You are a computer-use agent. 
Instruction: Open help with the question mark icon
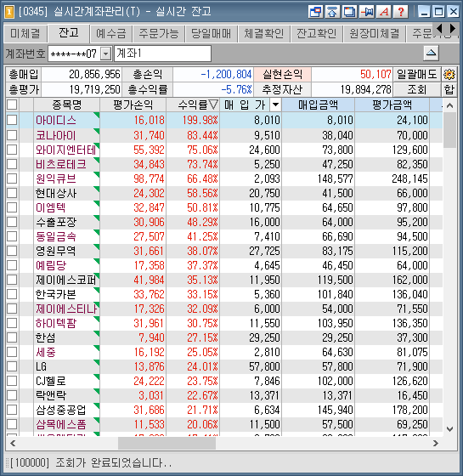(400, 12)
